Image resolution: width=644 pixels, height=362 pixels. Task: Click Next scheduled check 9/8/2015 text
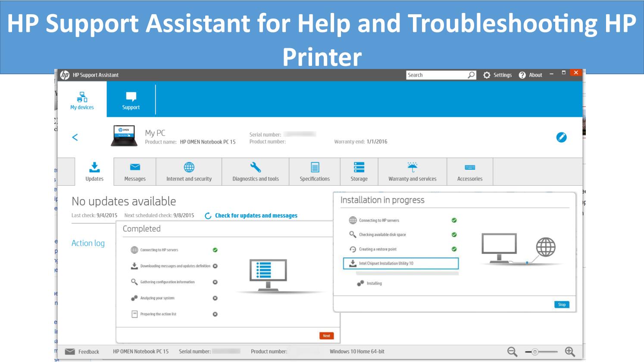pyautogui.click(x=159, y=215)
